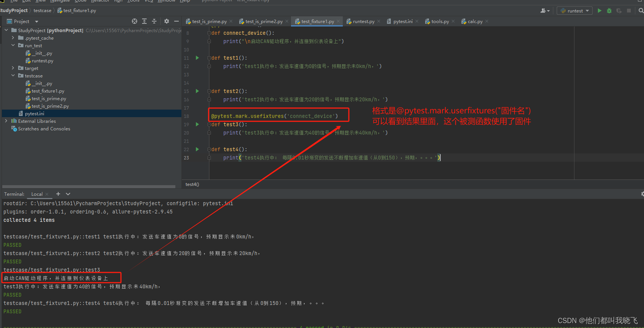Viewport: 644px width, 328px height.
Task: Run test3 from the gutter arrow
Action: (197, 124)
